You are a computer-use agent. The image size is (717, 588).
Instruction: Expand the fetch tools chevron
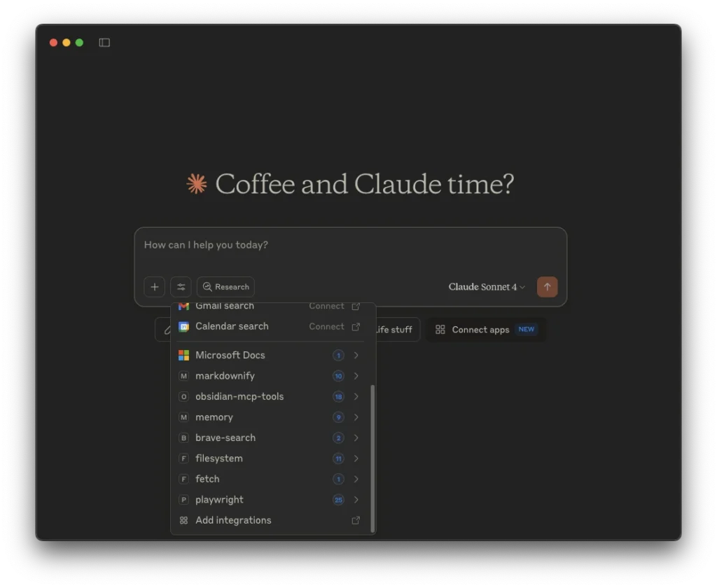(356, 479)
